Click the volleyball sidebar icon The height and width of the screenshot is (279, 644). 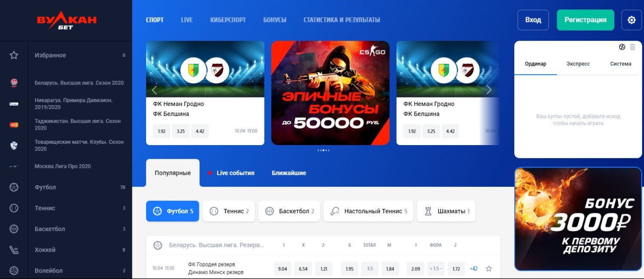(x=14, y=270)
